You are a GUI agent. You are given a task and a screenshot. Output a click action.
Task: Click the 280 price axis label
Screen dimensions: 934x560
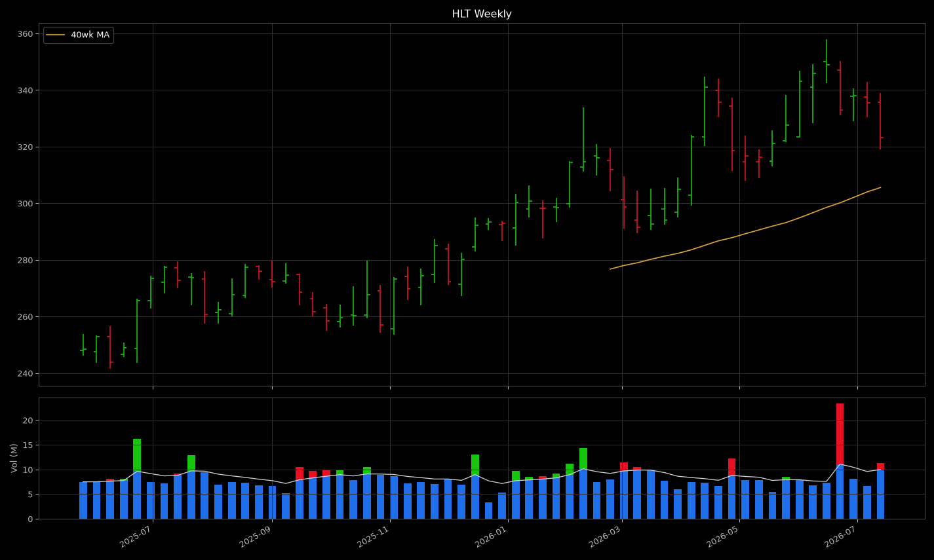click(x=25, y=261)
